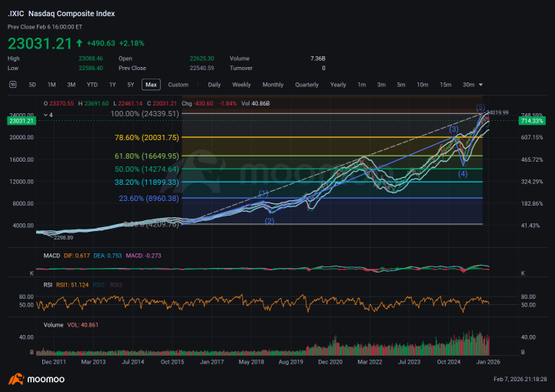Image resolution: width=555 pixels, height=392 pixels.
Task: Click the Vol 40.86B value in OHLC row
Action: 256,103
